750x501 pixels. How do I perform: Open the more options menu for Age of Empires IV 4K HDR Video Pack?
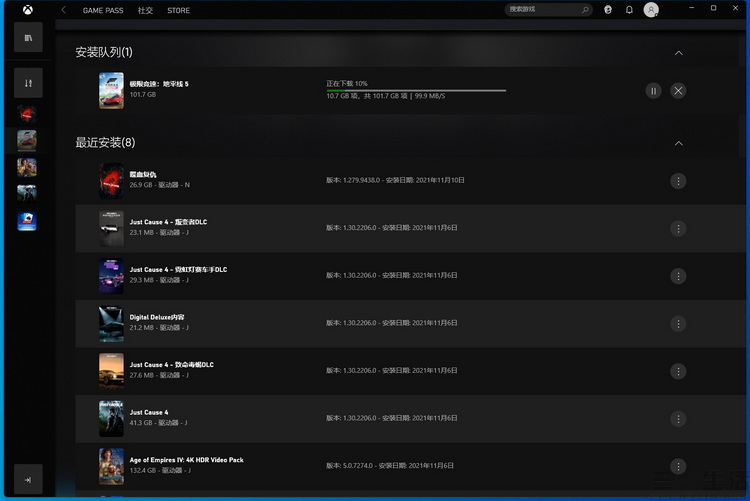tap(678, 466)
